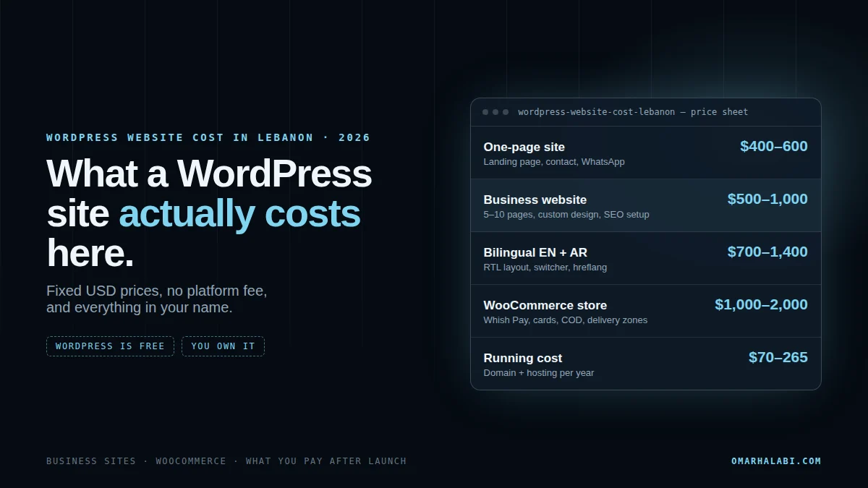Click the 'What a WordPress' headline line
Screen dimensions: 868x488
209,174
